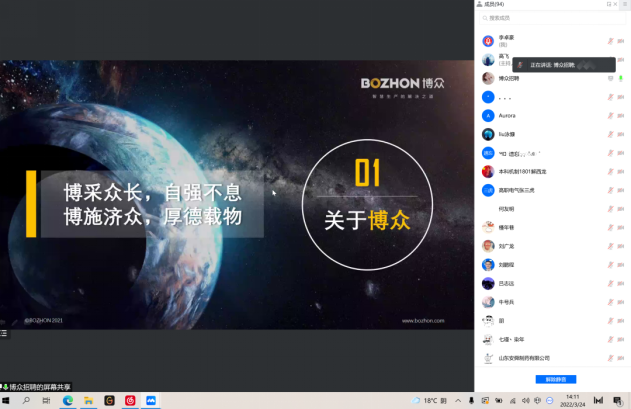Open the Windows Start menu
Image resolution: width=631 pixels, height=409 pixels.
(6, 401)
